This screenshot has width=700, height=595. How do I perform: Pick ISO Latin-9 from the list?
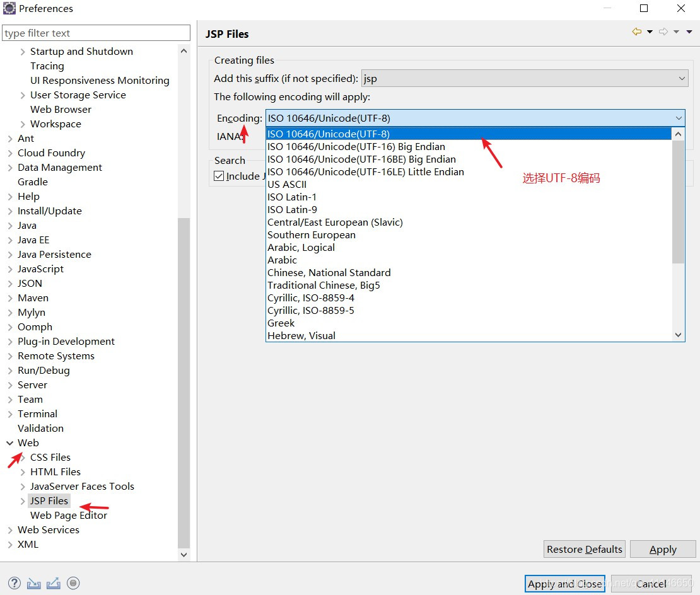tap(469, 210)
